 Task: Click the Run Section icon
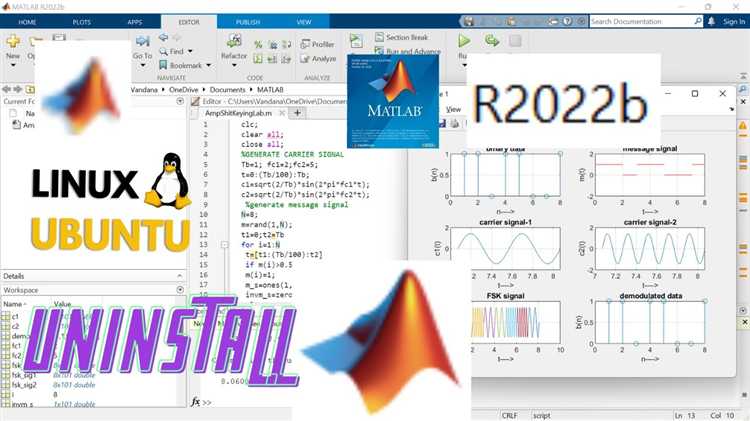click(355, 41)
